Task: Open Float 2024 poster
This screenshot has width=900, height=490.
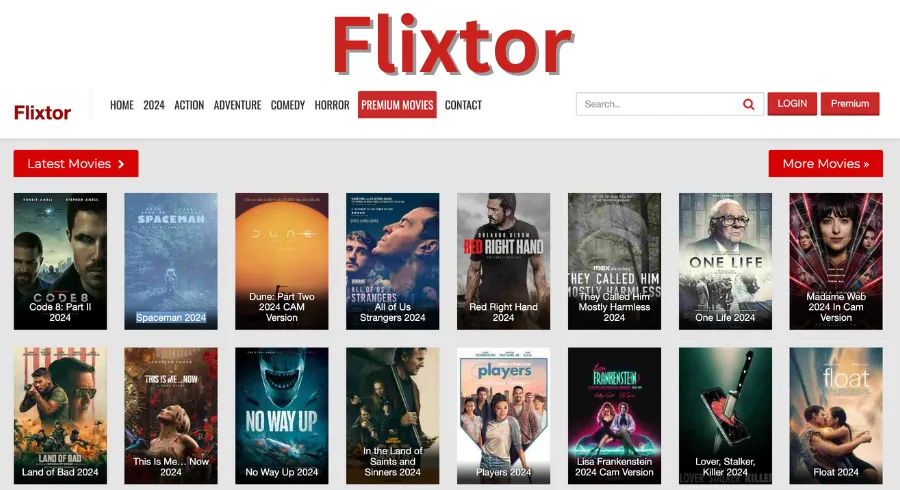Action: (x=836, y=415)
